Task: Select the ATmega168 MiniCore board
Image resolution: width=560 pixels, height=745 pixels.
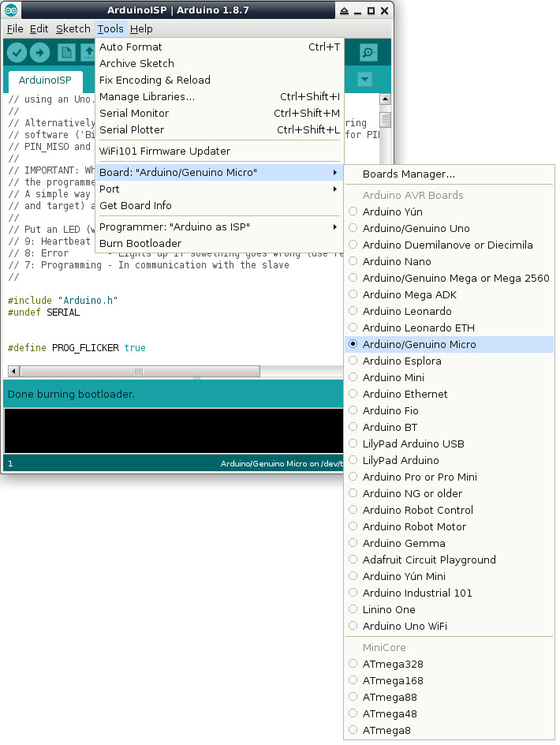Action: [449, 681]
